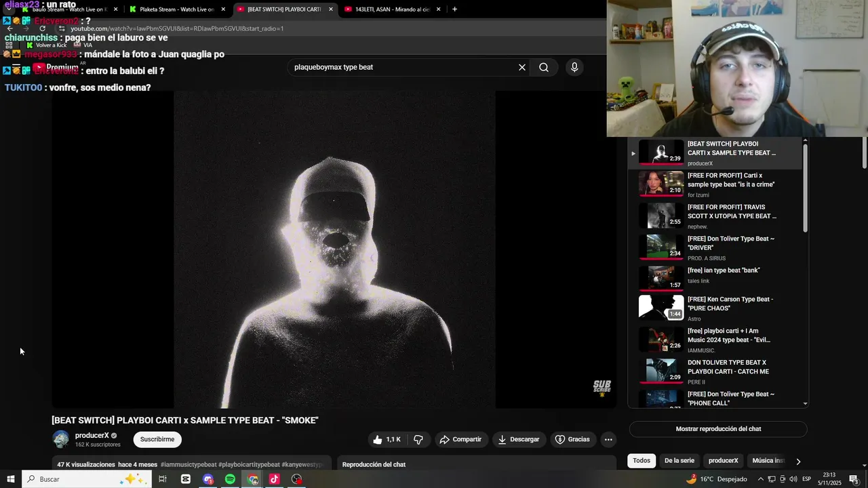Open the three-dot more actions menu below the video
This screenshot has width=868, height=488.
(608, 439)
